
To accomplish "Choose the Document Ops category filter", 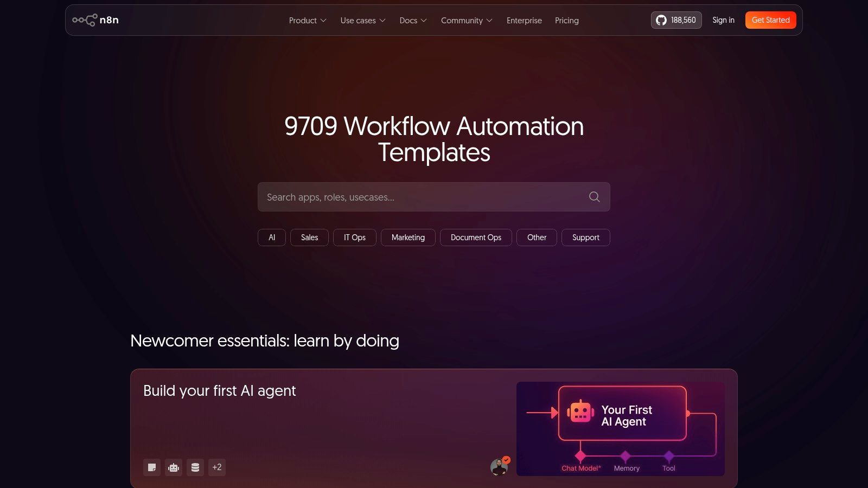I will (476, 237).
